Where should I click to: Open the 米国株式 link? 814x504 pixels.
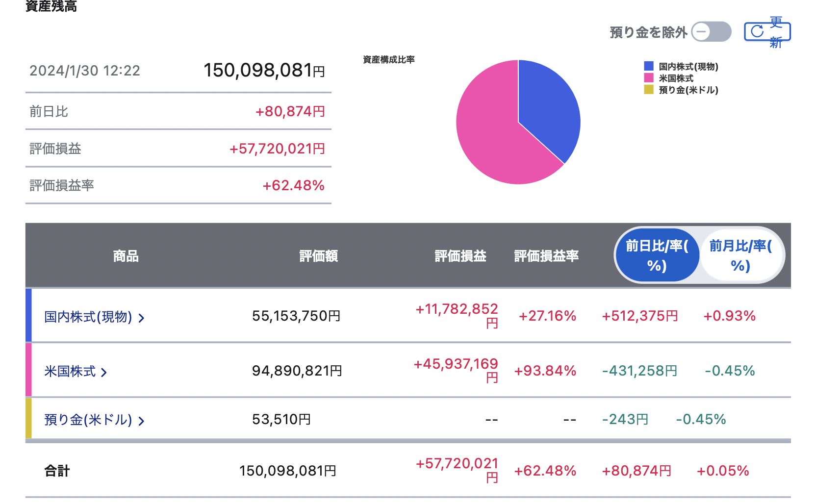coord(70,372)
